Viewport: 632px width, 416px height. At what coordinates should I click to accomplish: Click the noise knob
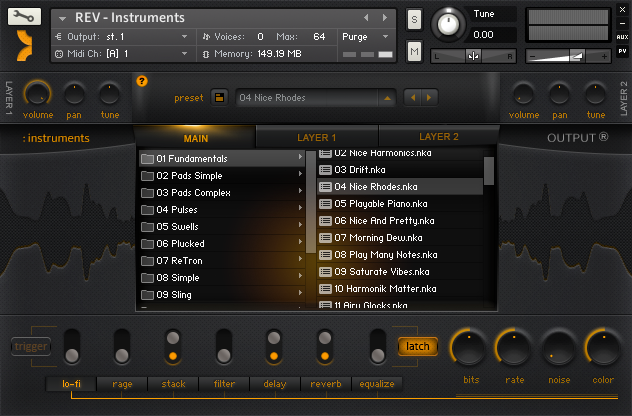click(x=559, y=348)
